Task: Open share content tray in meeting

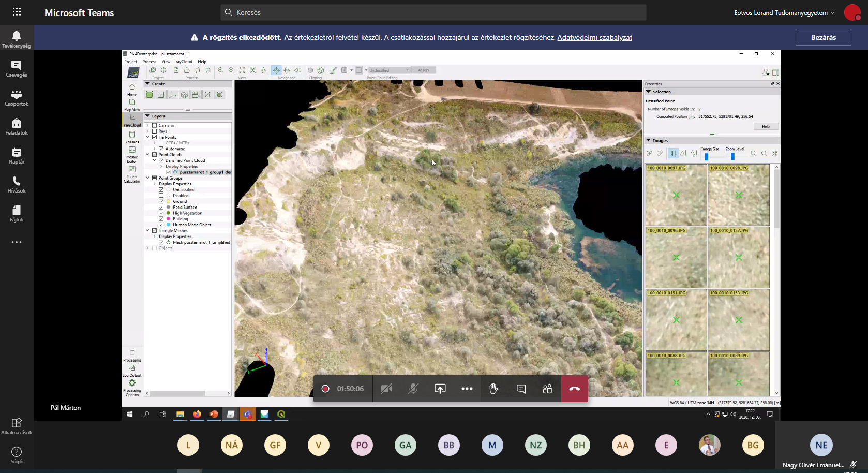Action: (x=440, y=389)
